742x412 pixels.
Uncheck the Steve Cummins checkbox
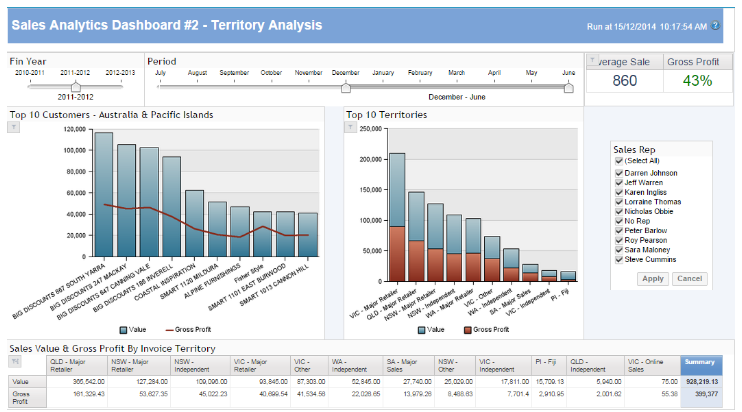[619, 260]
